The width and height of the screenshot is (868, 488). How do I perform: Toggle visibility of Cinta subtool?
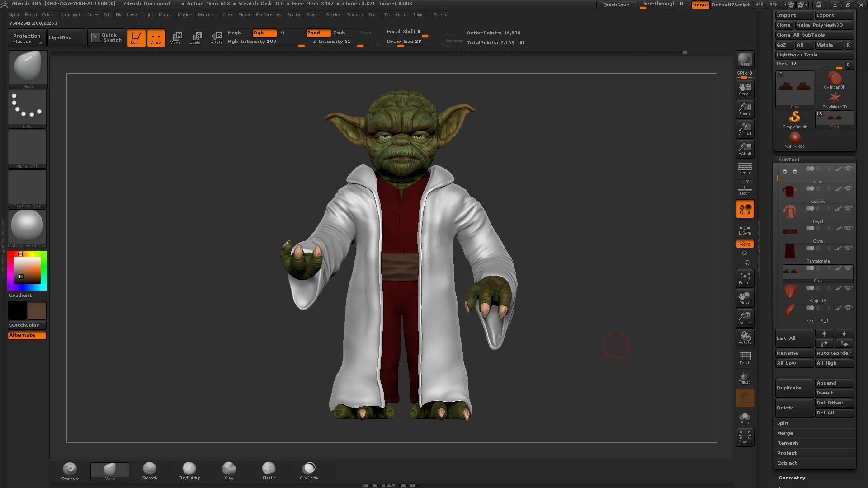pyautogui.click(x=849, y=228)
